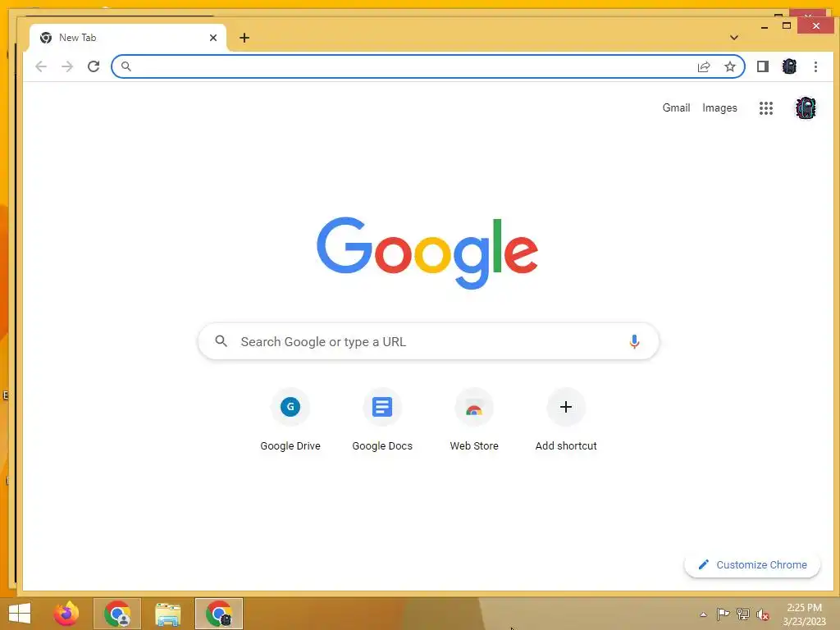Open the Google Docs shortcut

pos(382,420)
